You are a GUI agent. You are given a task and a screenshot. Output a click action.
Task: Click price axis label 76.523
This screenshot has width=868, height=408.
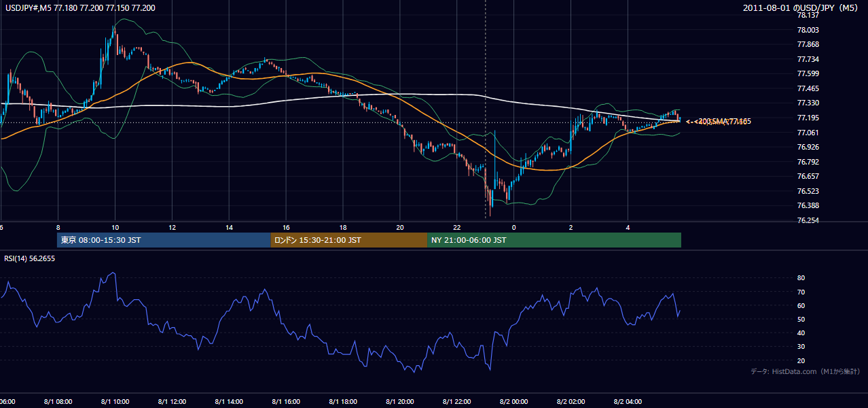coord(808,191)
